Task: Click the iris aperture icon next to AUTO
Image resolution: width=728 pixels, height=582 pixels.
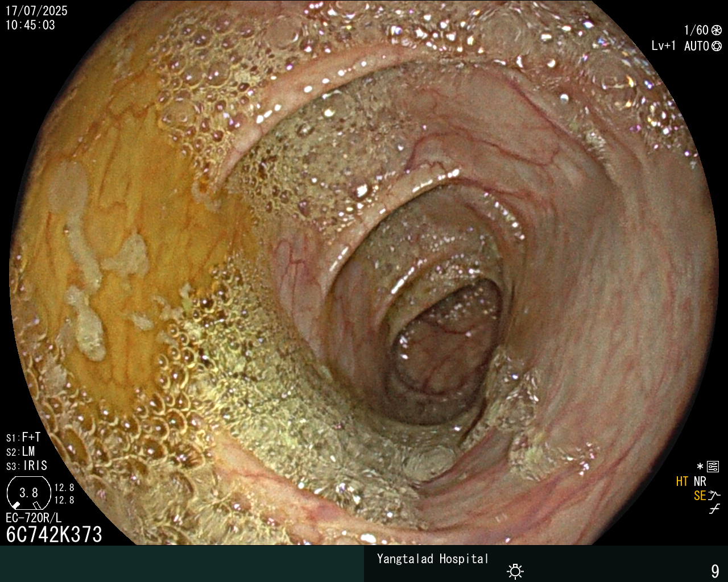Action: click(x=717, y=46)
